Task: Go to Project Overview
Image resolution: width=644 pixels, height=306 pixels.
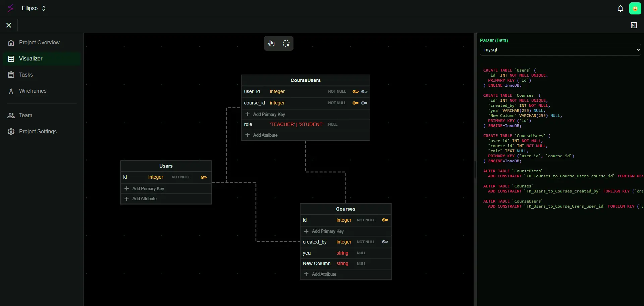Action: pos(39,43)
